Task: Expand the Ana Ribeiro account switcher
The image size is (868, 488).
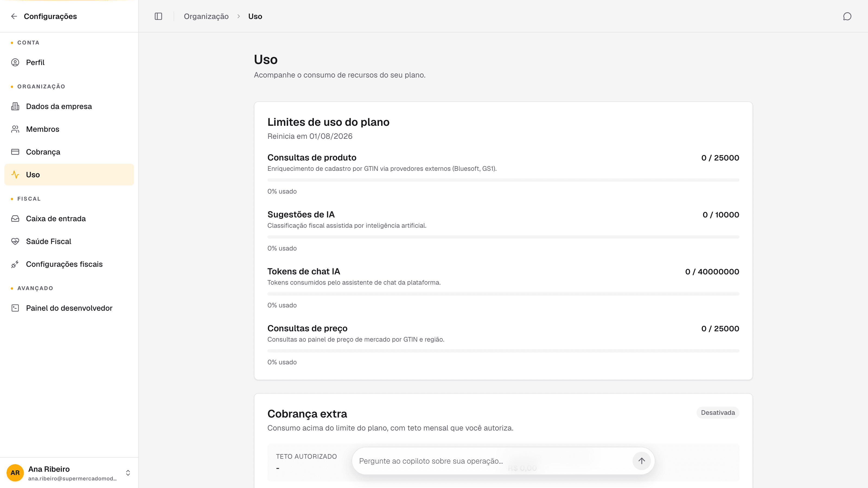Action: point(128,473)
